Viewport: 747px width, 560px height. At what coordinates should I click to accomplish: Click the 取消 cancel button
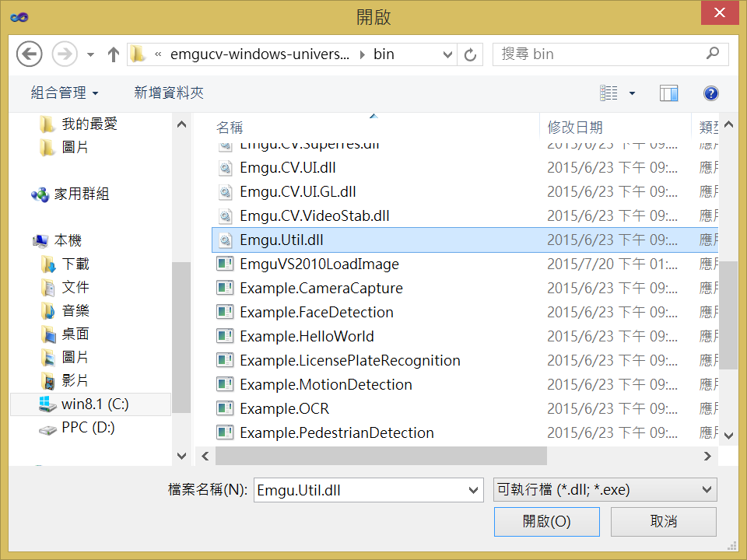[663, 521]
